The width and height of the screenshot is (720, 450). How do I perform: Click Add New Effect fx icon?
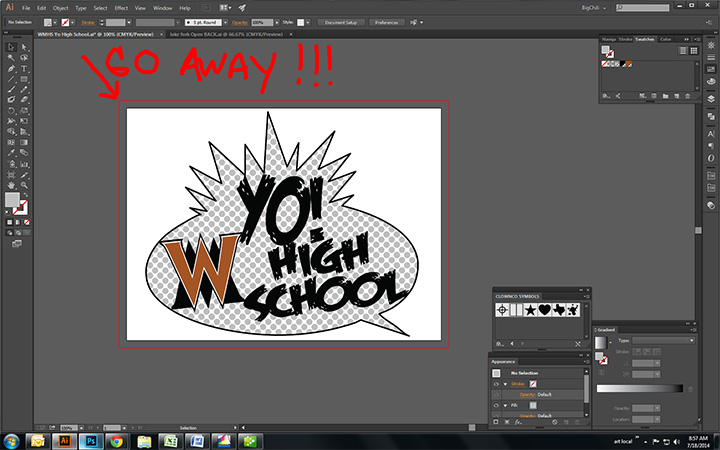(x=518, y=422)
